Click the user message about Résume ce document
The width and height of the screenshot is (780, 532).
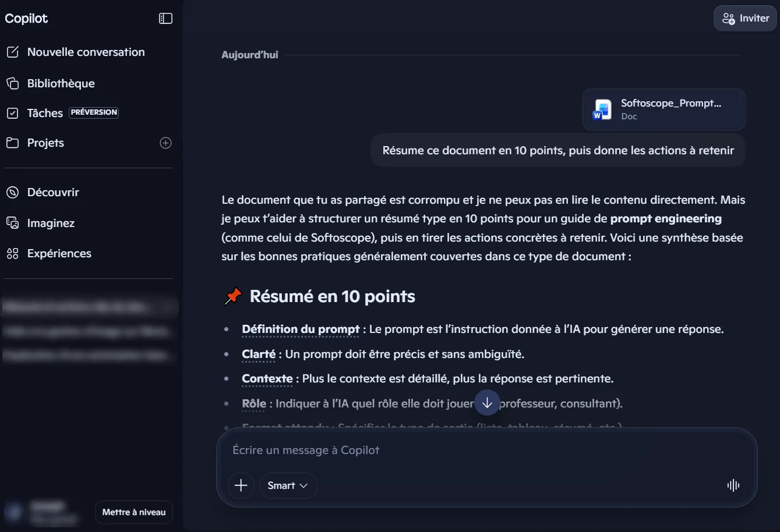pos(558,150)
